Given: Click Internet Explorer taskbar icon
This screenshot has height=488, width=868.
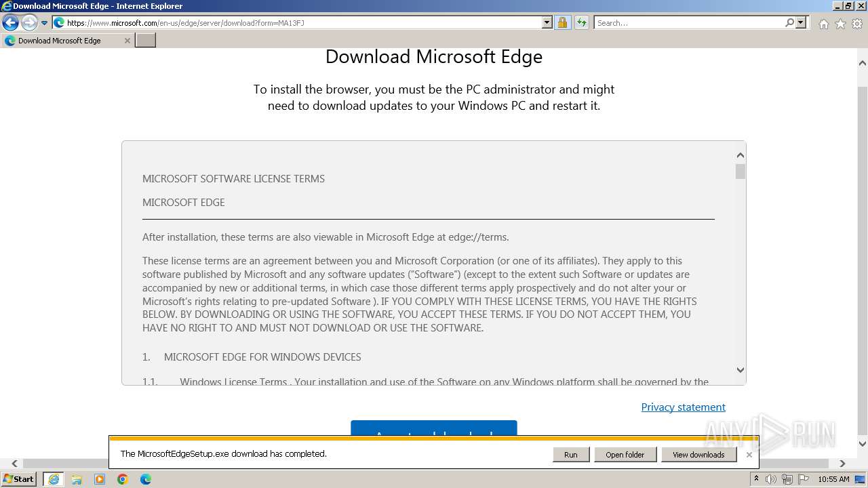Looking at the screenshot, I should tap(54, 479).
